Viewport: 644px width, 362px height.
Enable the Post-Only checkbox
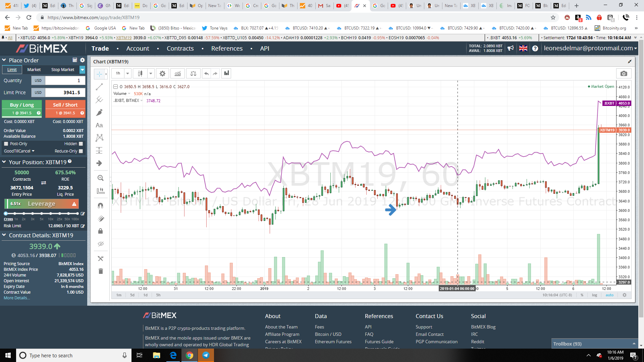coord(6,144)
